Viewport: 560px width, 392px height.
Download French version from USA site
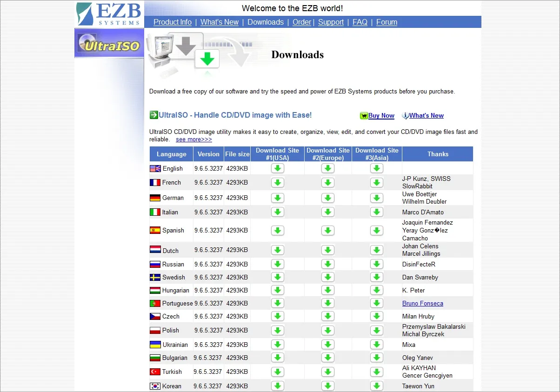click(x=278, y=182)
